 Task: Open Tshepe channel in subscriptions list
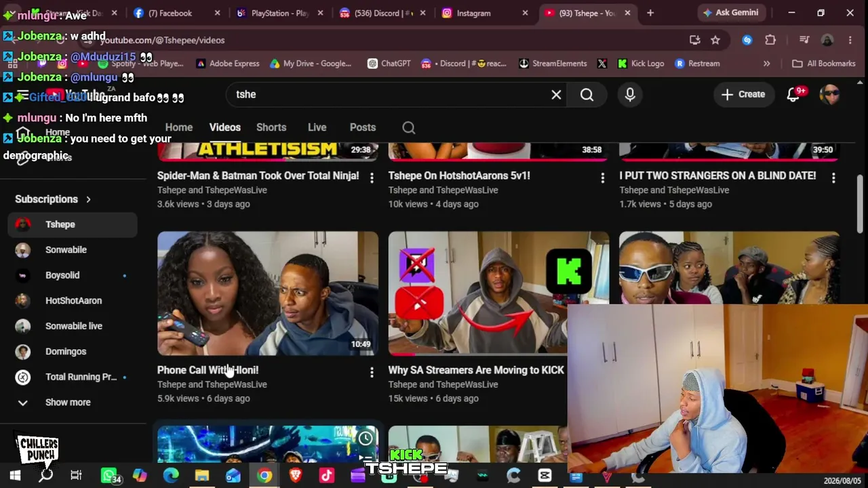[x=73, y=224]
